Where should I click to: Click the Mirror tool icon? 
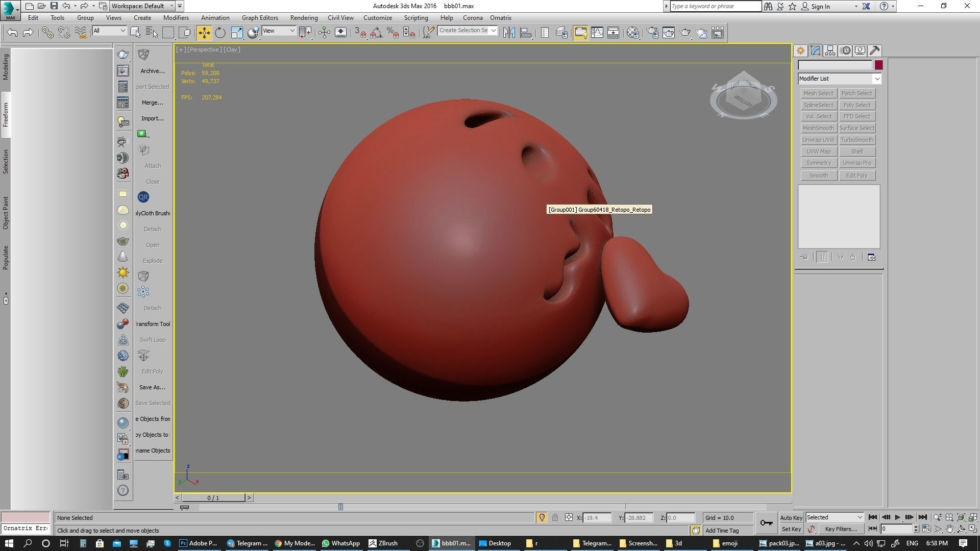(x=509, y=33)
